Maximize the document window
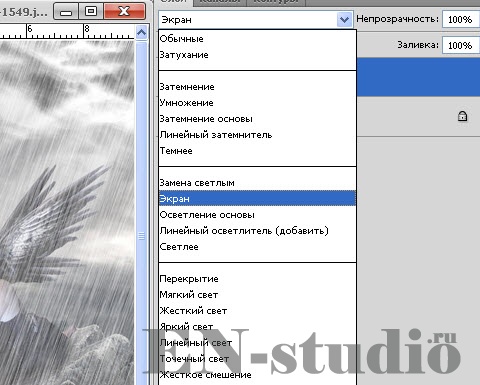The image size is (480, 385). click(x=91, y=12)
